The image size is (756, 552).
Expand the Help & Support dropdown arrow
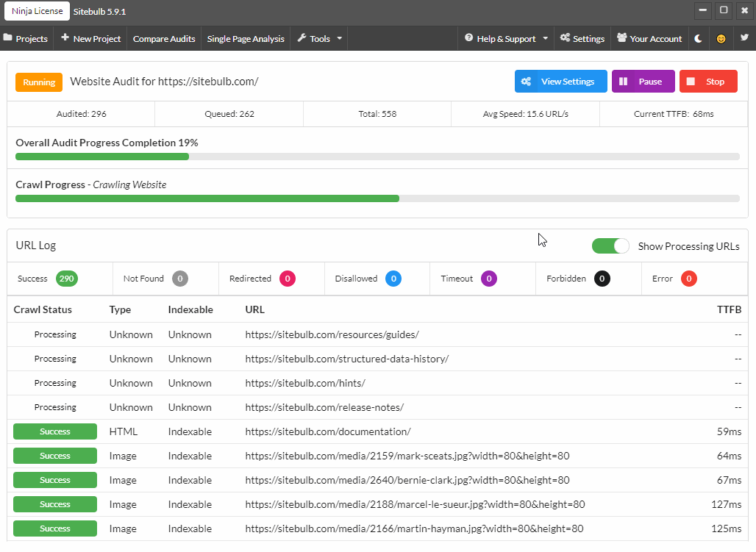pyautogui.click(x=545, y=38)
